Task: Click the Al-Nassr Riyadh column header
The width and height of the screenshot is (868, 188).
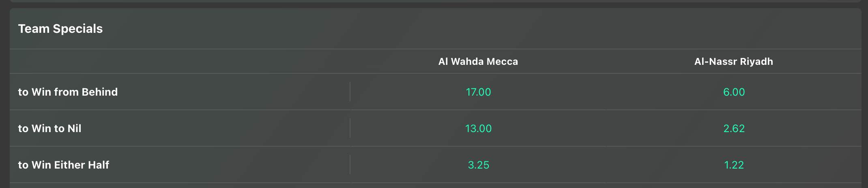Action: coord(733,62)
